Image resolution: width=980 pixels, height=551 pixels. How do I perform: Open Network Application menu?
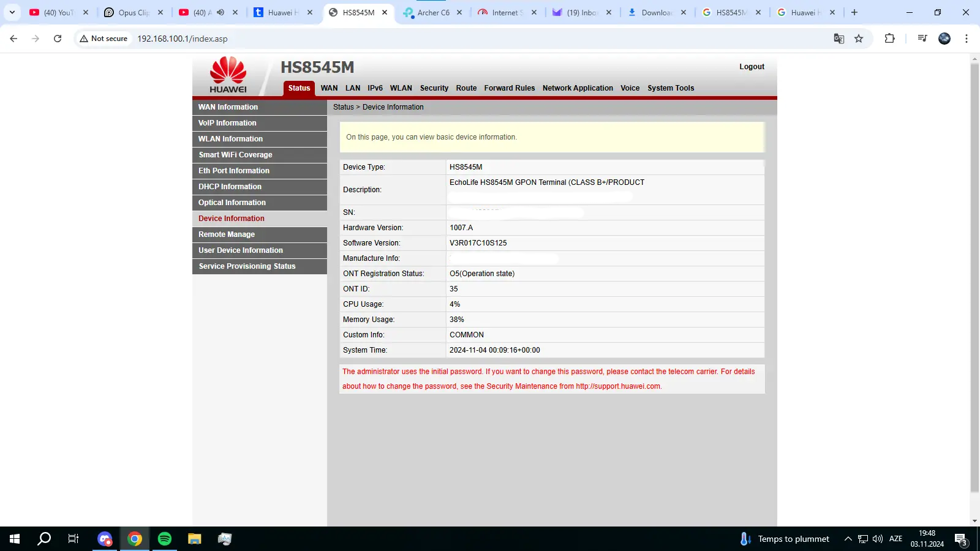click(578, 88)
